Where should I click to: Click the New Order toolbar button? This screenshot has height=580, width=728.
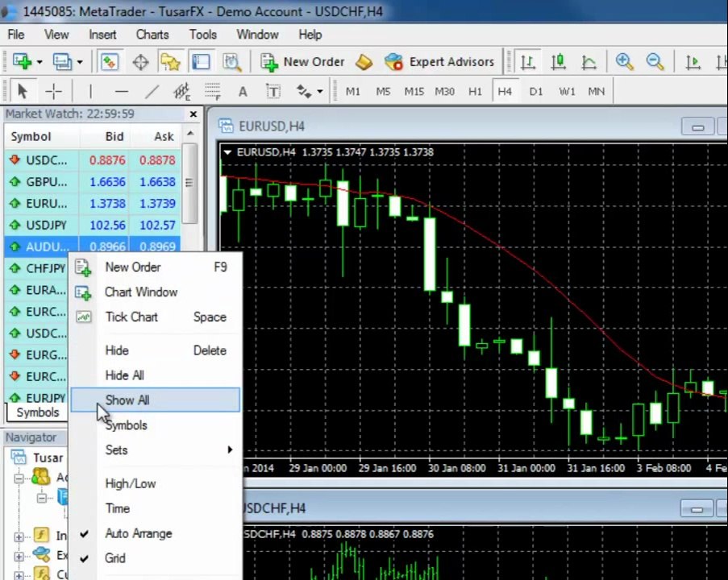click(302, 62)
